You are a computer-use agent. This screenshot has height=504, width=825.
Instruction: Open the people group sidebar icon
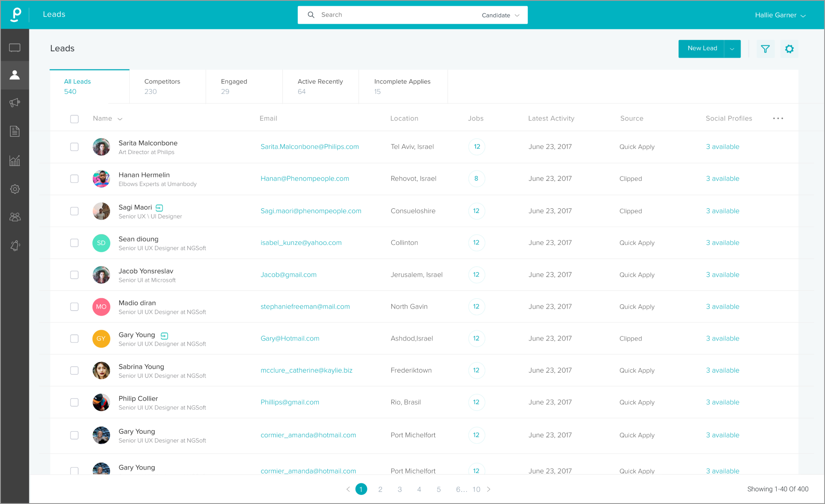pos(15,217)
